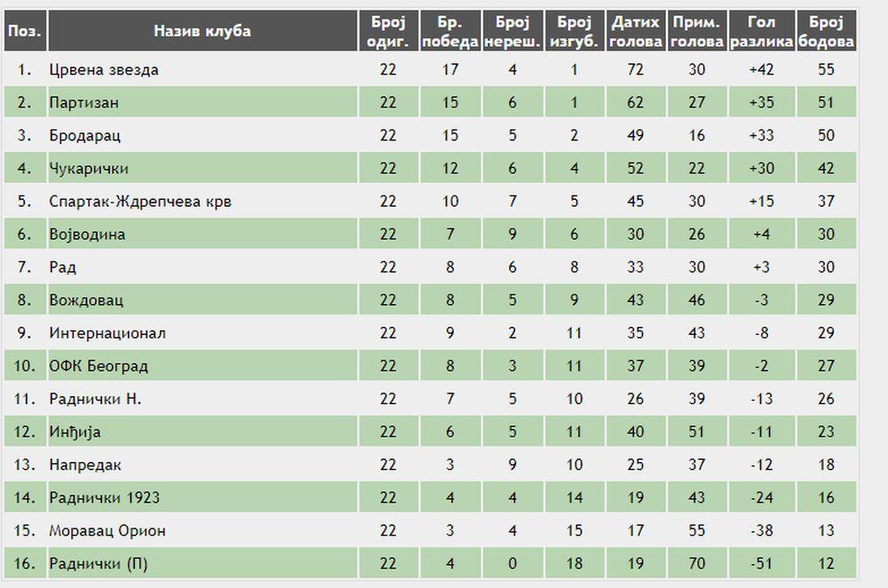Select the 'Датих голова' column header
This screenshot has height=588, width=888.
coord(636,31)
